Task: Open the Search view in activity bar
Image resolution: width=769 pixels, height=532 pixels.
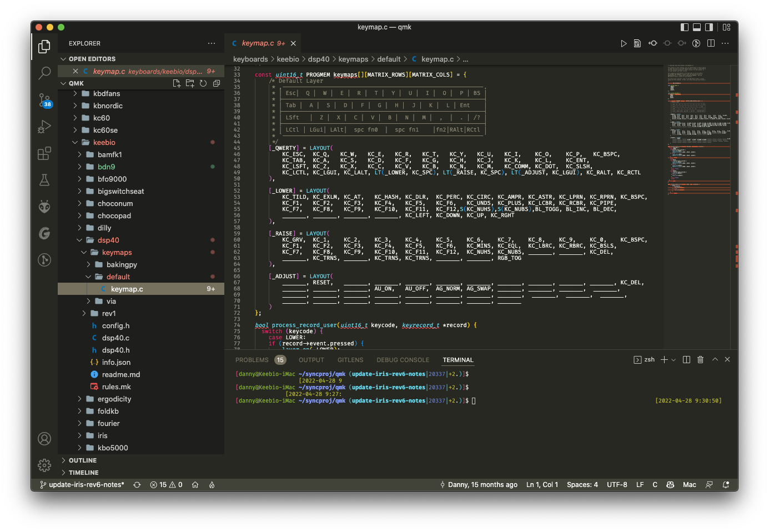Action: [44, 73]
